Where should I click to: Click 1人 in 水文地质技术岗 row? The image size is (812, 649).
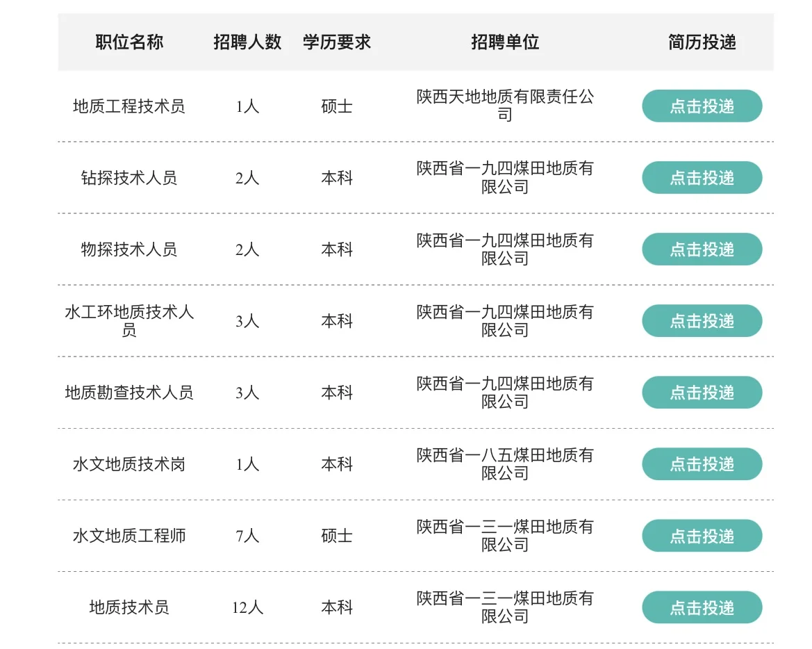(x=247, y=464)
